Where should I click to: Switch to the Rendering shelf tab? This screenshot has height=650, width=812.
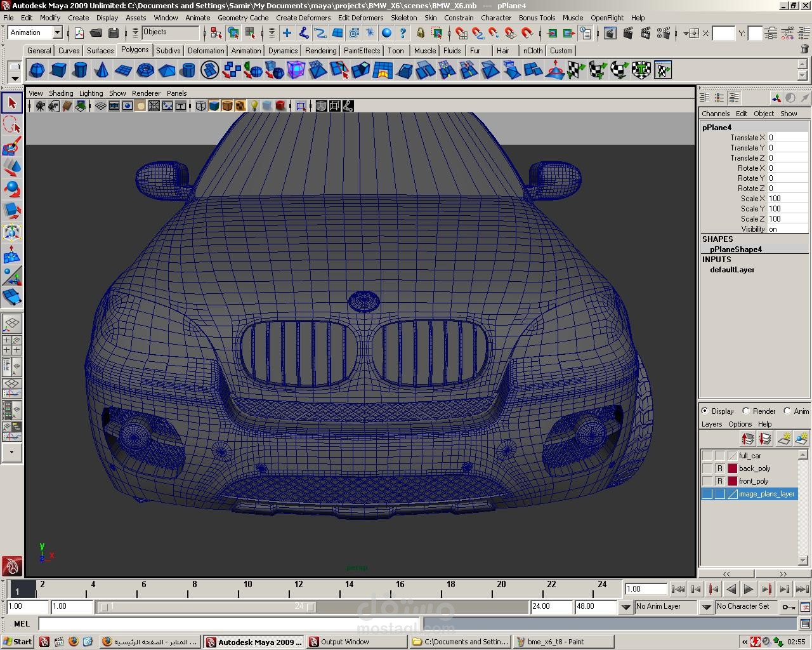coord(320,51)
